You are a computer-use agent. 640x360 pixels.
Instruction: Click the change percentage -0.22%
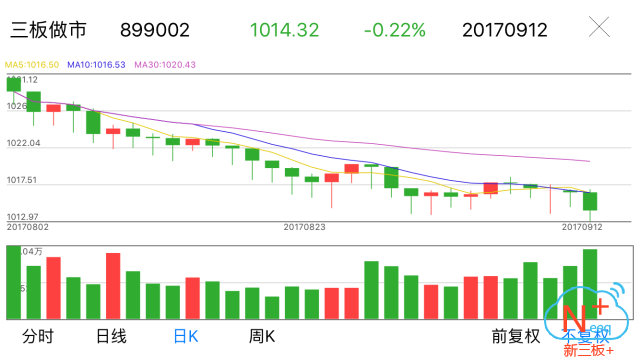(x=395, y=30)
